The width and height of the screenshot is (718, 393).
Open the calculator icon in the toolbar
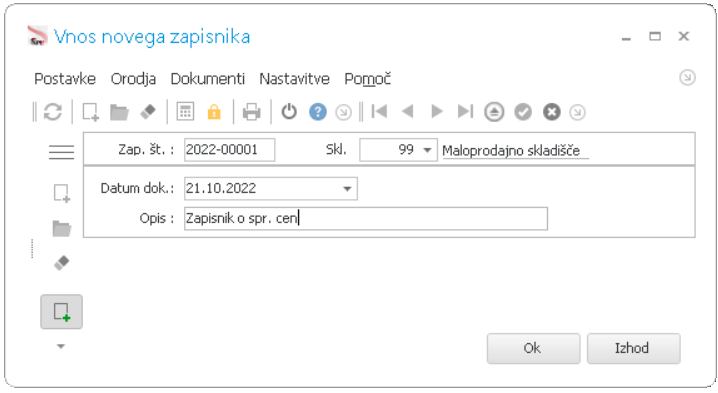(185, 111)
